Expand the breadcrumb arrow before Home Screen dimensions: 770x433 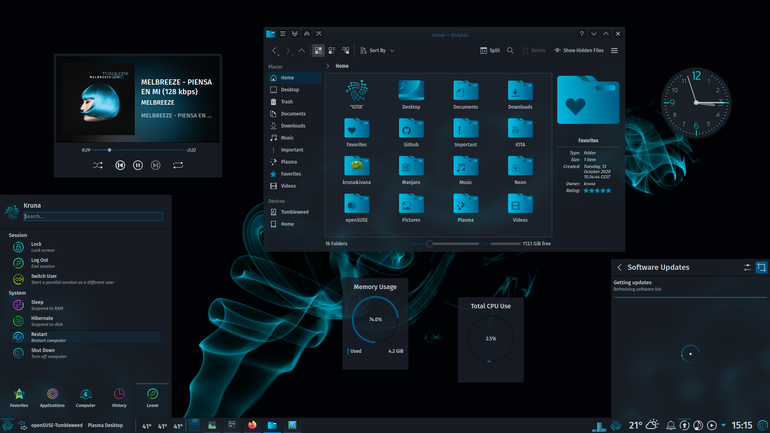[328, 66]
